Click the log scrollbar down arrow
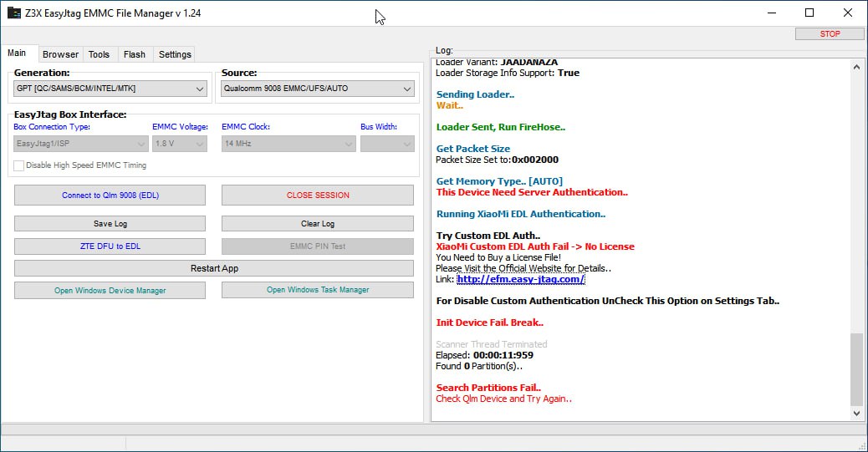868x452 pixels. (x=856, y=413)
